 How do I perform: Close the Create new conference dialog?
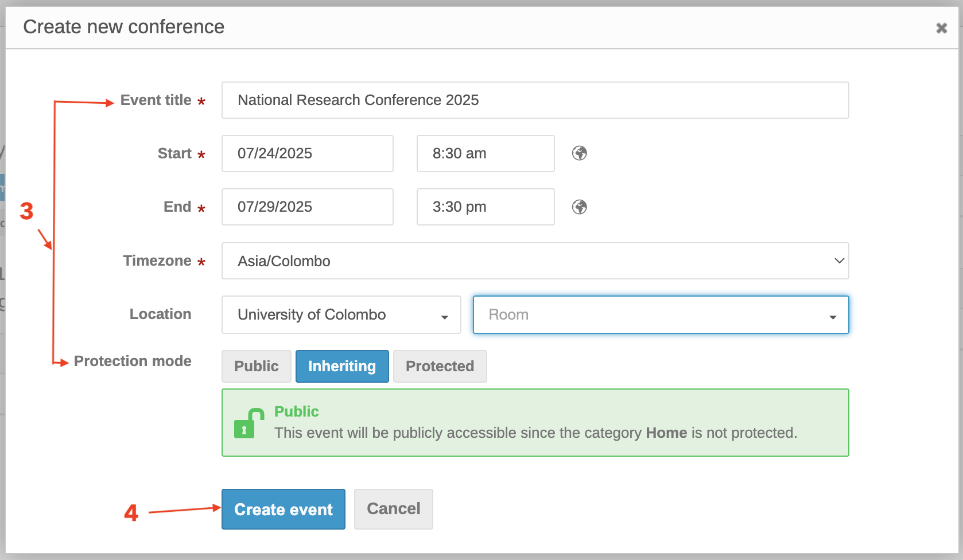(x=941, y=28)
